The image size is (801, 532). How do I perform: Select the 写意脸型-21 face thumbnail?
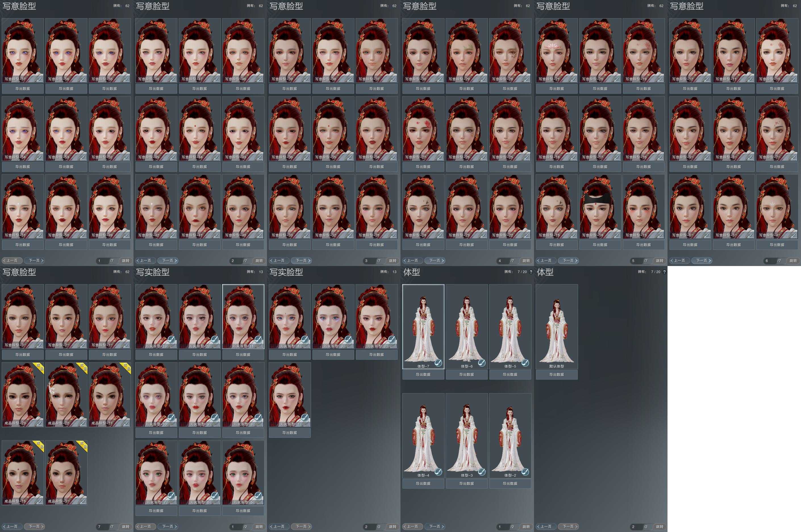coord(557,50)
